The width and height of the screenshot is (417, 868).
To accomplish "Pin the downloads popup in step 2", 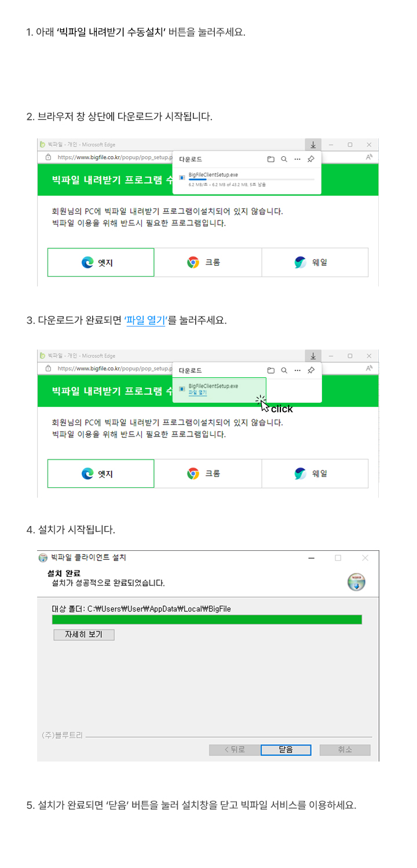I will coord(311,159).
